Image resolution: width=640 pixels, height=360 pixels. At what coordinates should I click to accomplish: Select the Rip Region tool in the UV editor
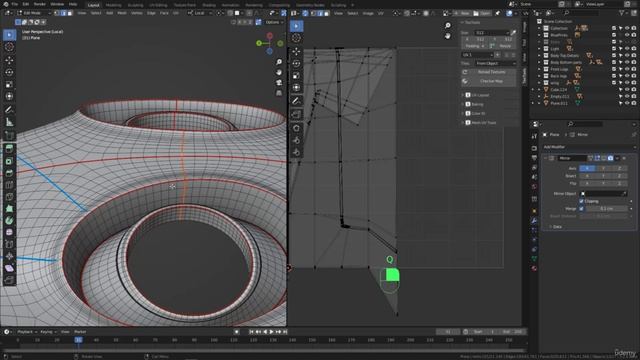(x=296, y=114)
